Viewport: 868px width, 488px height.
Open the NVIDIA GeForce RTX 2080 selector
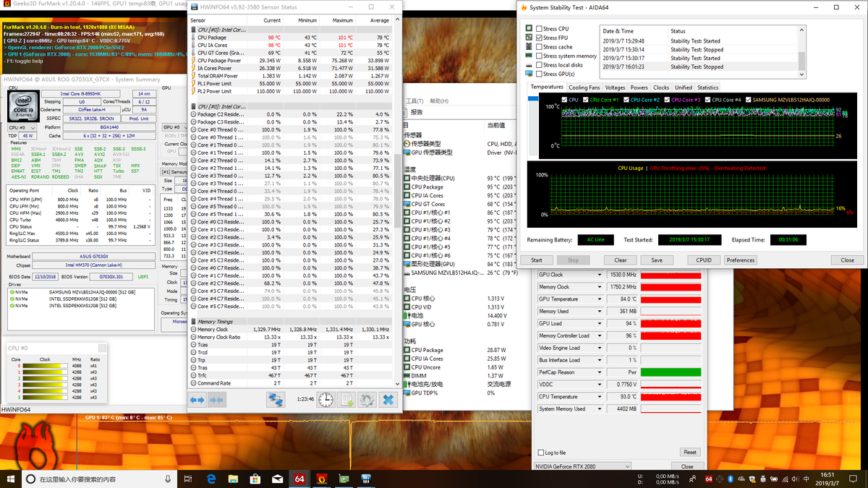(x=582, y=466)
